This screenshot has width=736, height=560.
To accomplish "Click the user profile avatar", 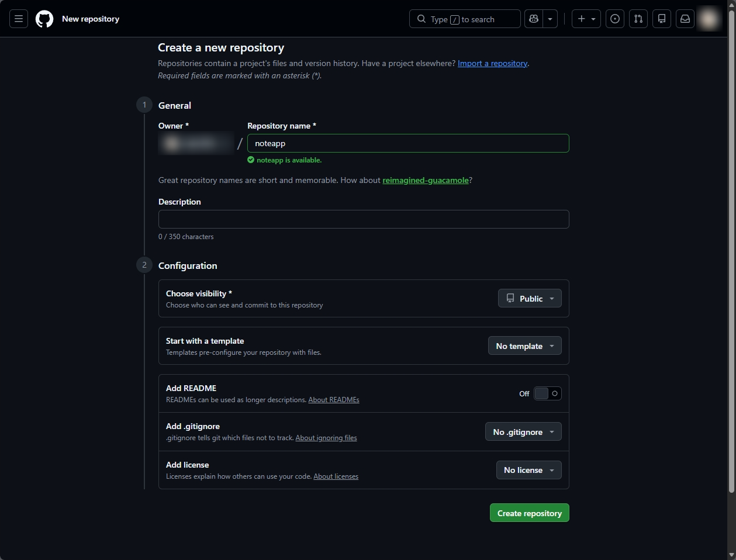I will point(709,19).
